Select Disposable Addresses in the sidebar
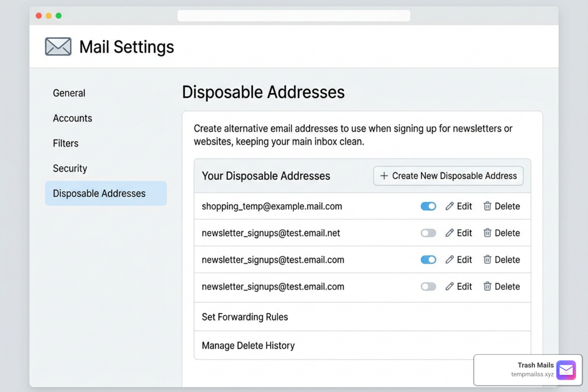588x392 pixels. pos(106,193)
